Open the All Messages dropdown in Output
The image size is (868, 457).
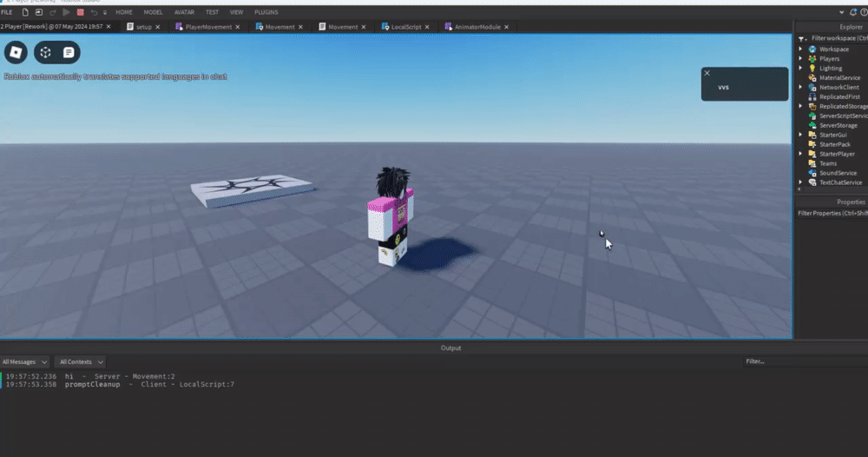(24, 361)
